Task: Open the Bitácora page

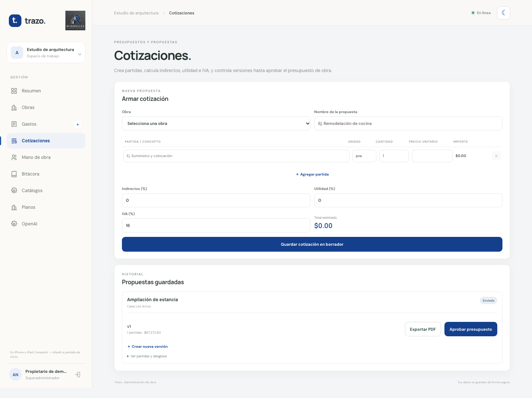Action: pos(46,174)
